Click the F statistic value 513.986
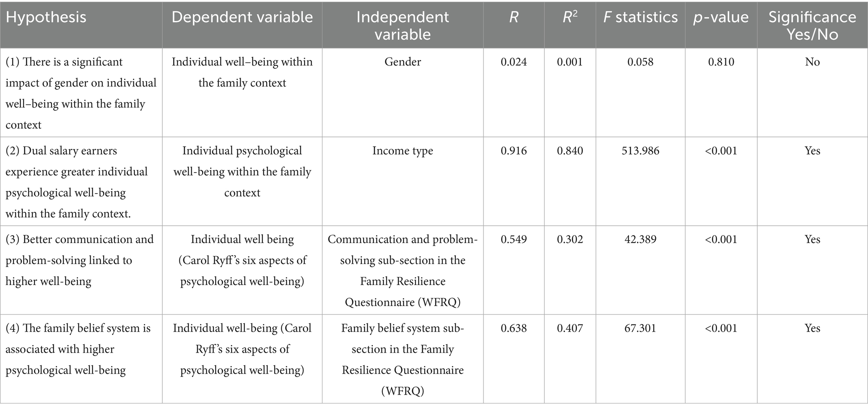868x411 pixels. pos(640,151)
